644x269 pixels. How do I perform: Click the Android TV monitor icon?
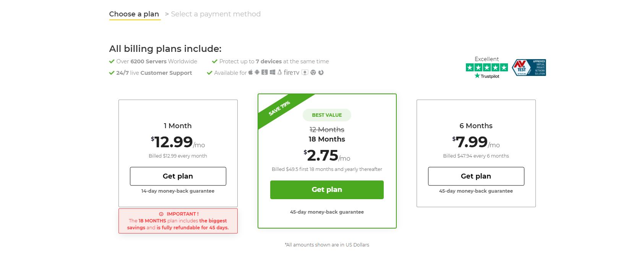305,72
